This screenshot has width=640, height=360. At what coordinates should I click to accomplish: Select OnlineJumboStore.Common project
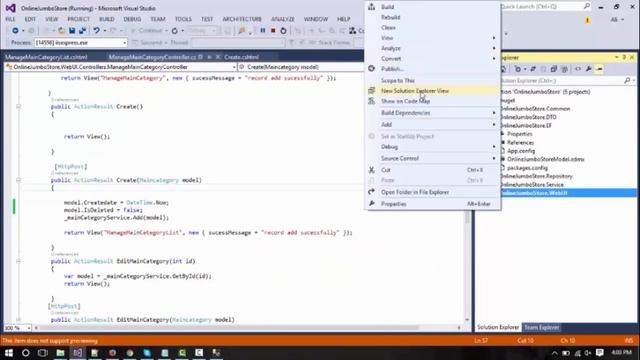pyautogui.click(x=535, y=109)
